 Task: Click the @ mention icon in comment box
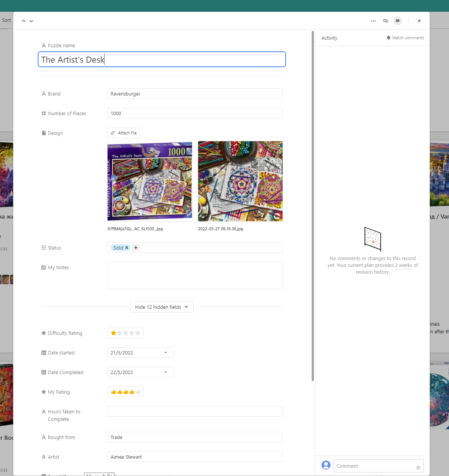(418, 467)
